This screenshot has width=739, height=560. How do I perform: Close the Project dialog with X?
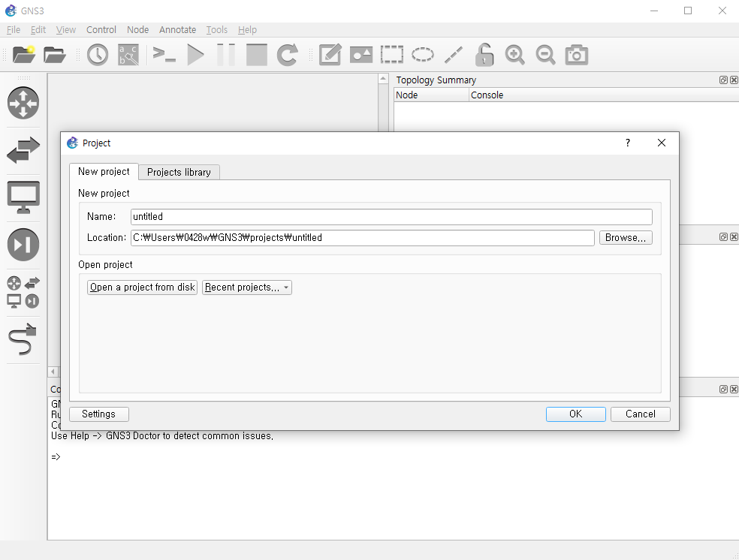tap(661, 143)
